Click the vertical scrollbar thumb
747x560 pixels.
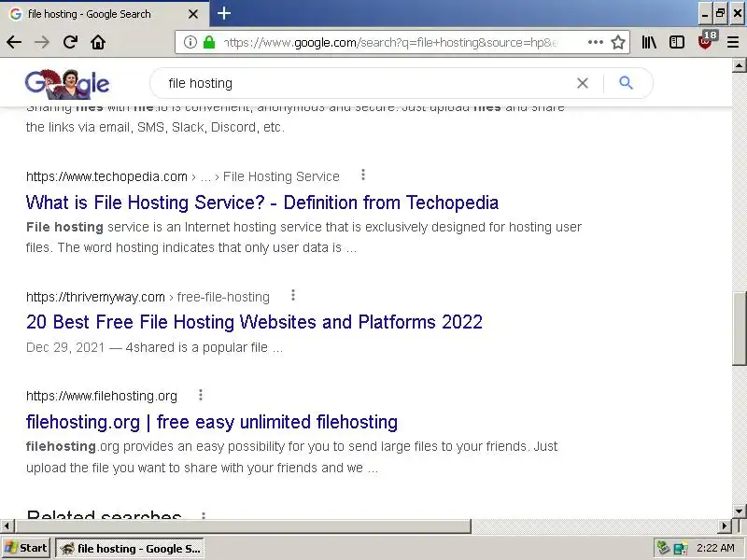(739, 329)
